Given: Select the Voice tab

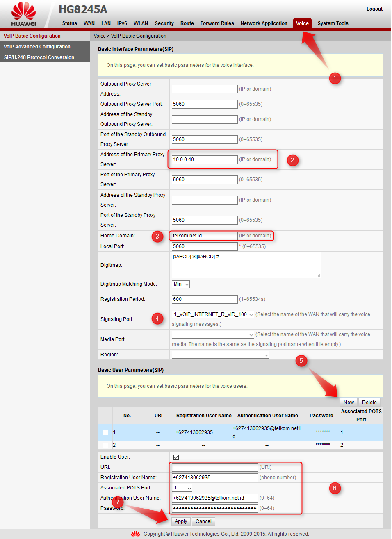Looking at the screenshot, I should click(x=302, y=23).
